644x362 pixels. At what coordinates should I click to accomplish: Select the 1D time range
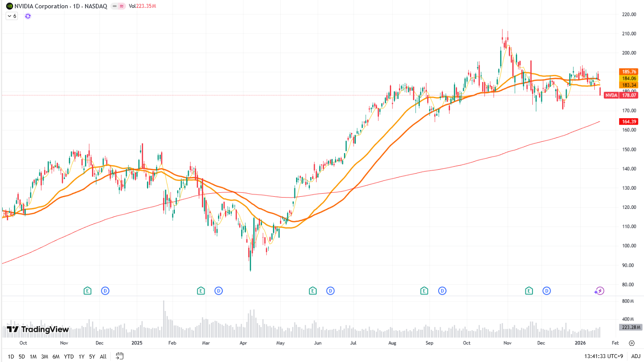11,356
